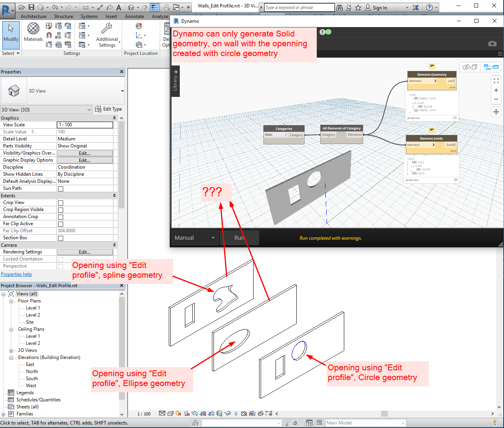Toggle the Crop Region Visible checkbox
Screen dimensions: 504x428
coord(61,210)
